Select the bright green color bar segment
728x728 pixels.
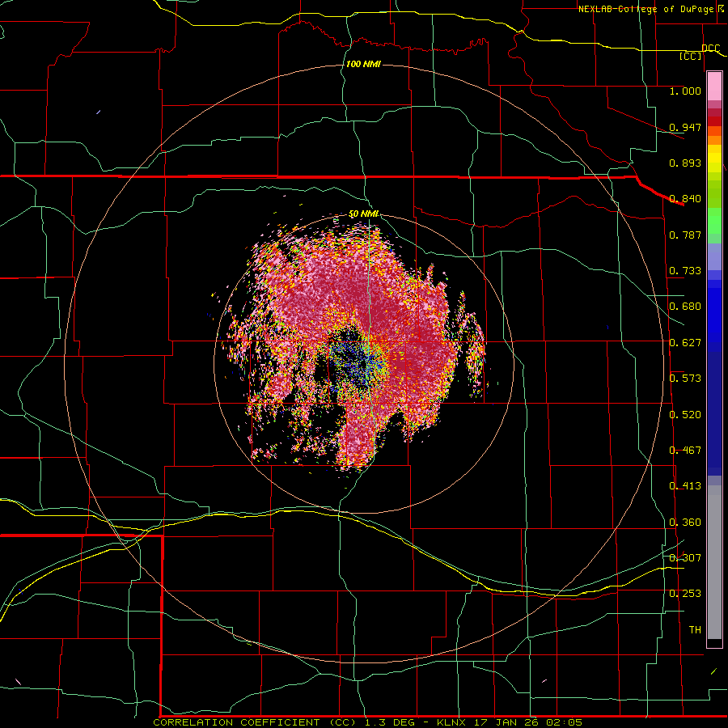pyautogui.click(x=714, y=221)
